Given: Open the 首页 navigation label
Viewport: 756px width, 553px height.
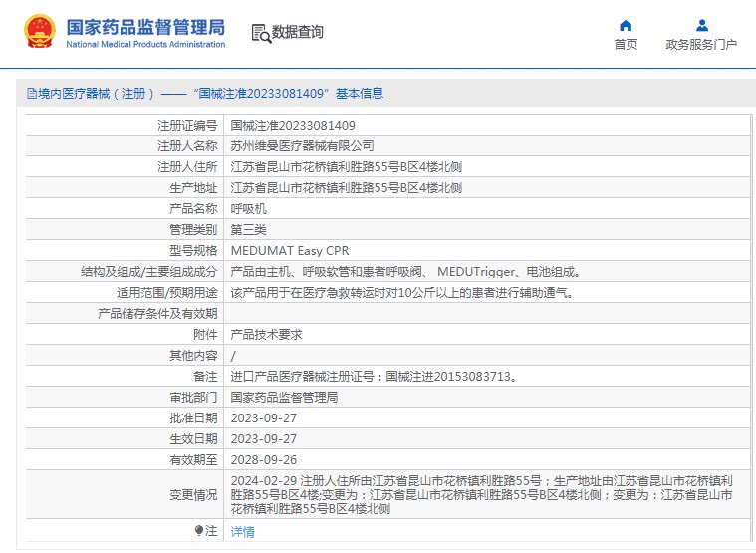Looking at the screenshot, I should point(626,45).
